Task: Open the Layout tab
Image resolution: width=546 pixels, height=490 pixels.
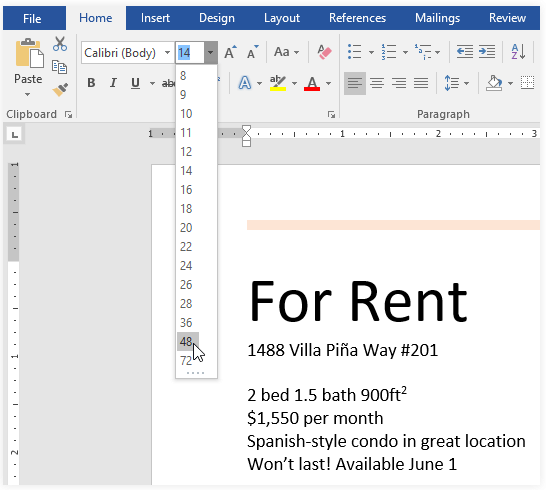Action: coord(282,18)
